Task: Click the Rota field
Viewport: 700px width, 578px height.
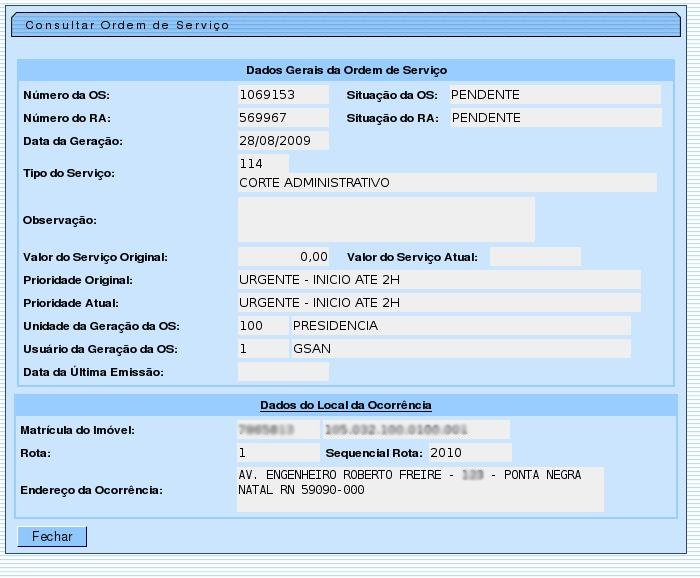Action: (x=278, y=453)
